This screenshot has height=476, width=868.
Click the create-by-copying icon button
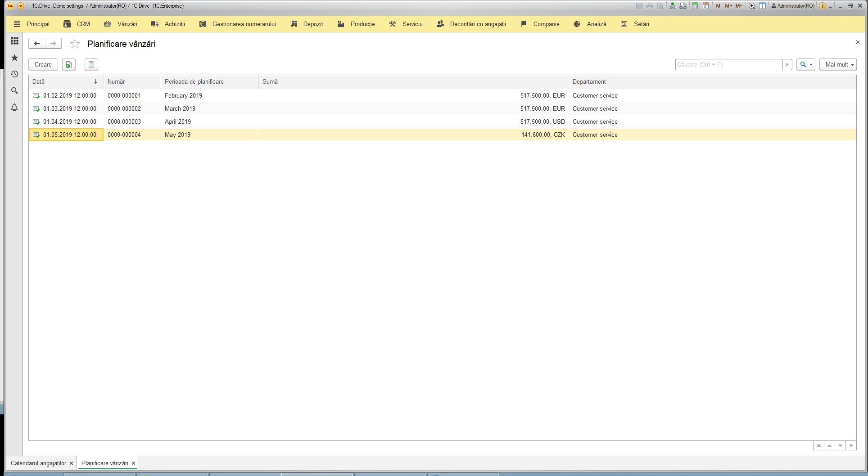pos(68,65)
